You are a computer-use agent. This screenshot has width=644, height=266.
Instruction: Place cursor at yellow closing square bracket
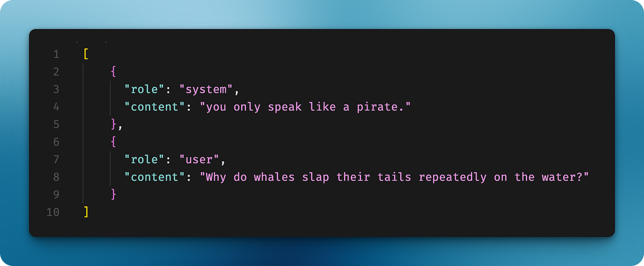[x=86, y=212]
